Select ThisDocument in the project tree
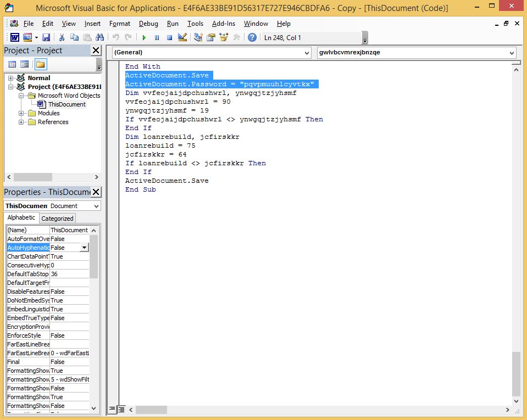527x420 pixels. point(66,104)
